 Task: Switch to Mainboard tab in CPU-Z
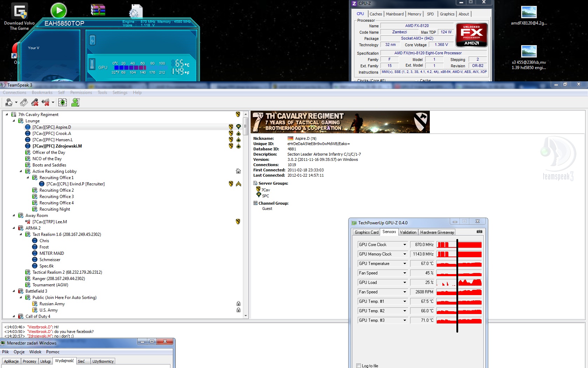pos(395,14)
